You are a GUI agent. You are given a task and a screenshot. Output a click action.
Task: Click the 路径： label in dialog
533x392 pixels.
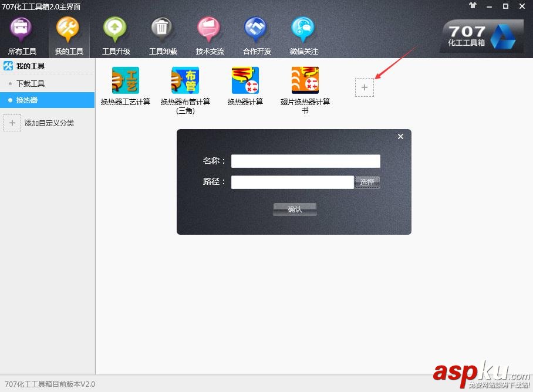pos(214,182)
